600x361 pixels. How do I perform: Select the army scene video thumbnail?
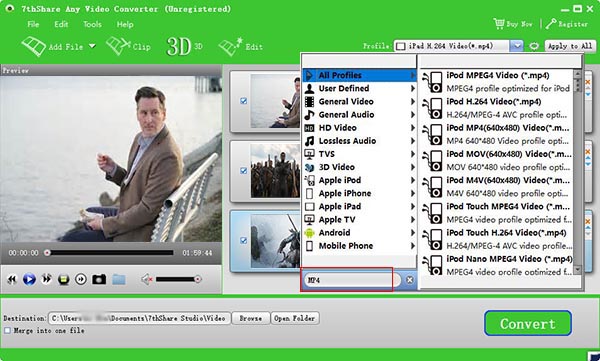point(275,171)
